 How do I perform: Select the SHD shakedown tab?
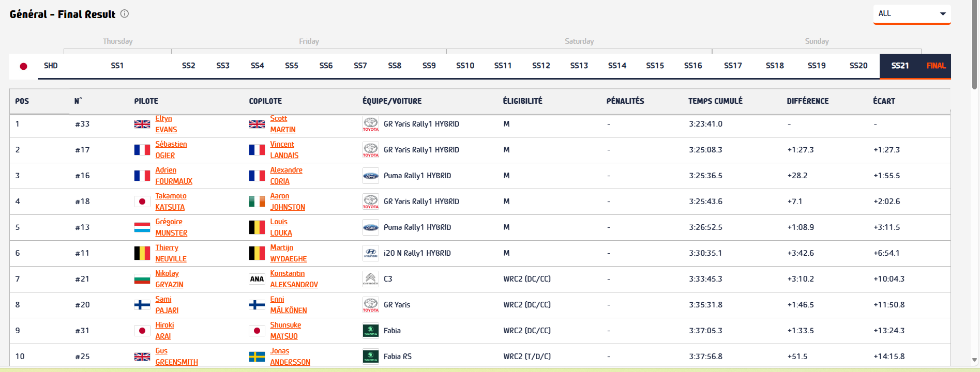click(51, 66)
